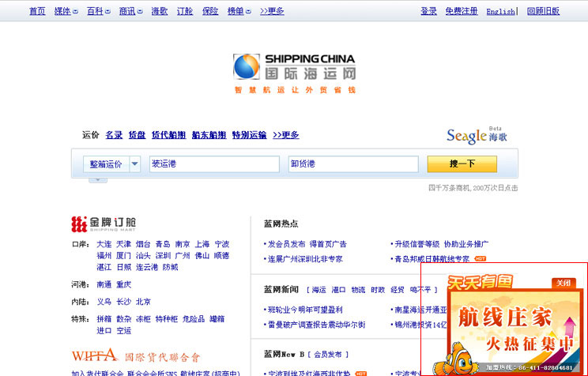Open the 大连 port link under 口岸
The width and height of the screenshot is (588, 376).
104,244
